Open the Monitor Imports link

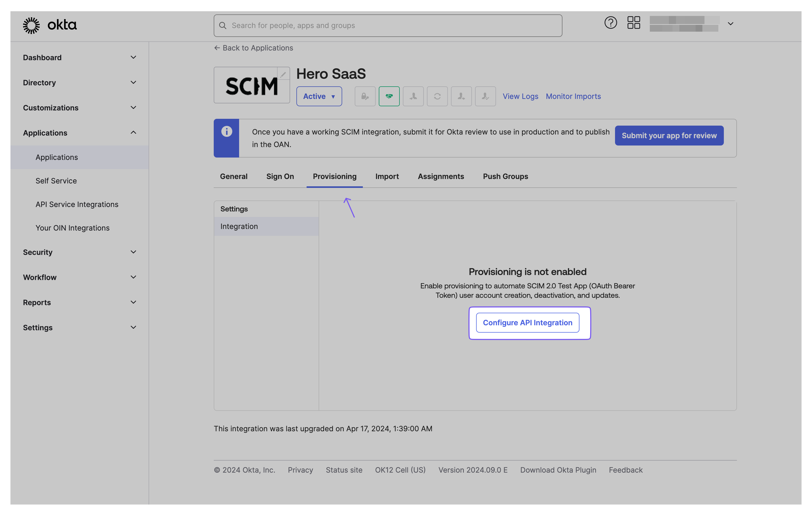coord(573,96)
